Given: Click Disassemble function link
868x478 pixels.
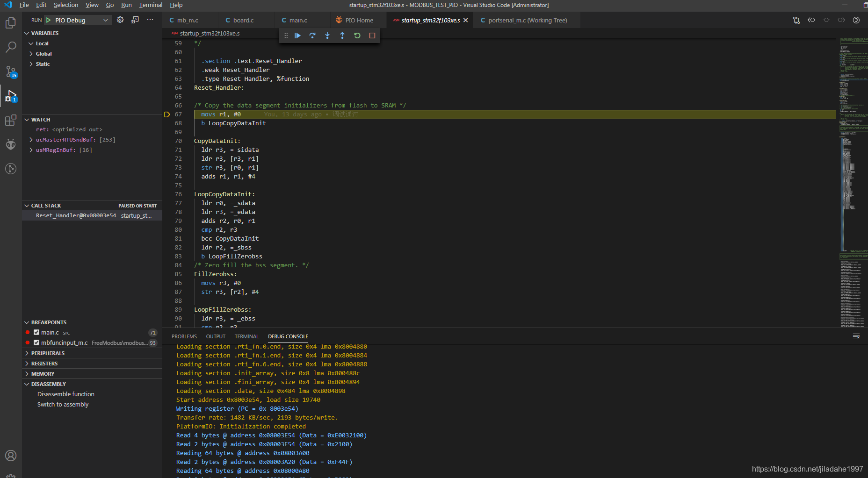Looking at the screenshot, I should click(66, 394).
